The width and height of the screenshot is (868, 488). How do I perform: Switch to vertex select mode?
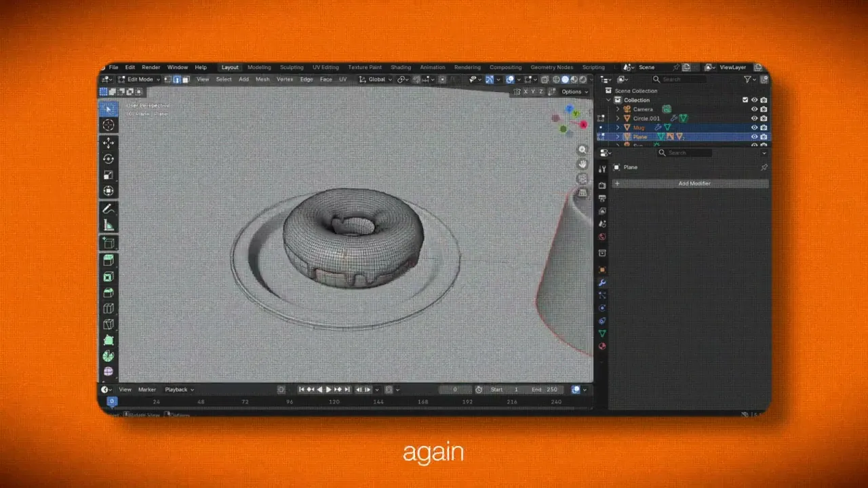[168, 79]
